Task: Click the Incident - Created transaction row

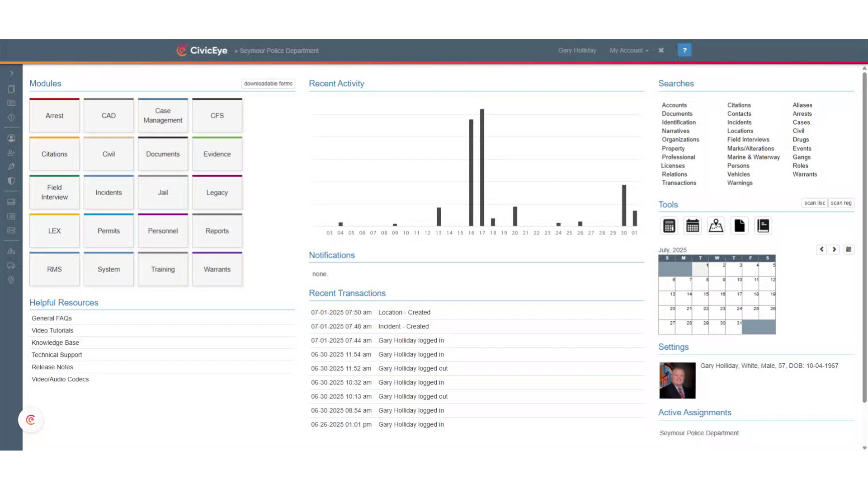Action: (x=476, y=326)
